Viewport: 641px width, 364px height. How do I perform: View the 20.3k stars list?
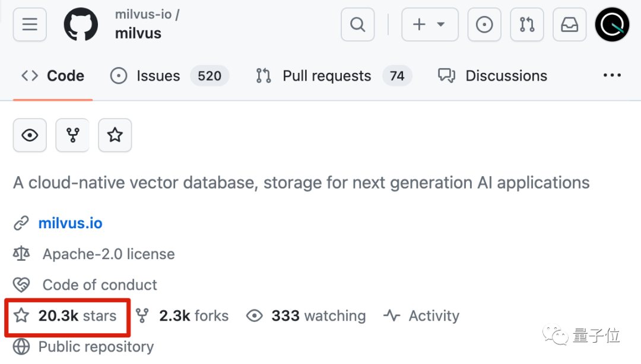click(x=77, y=316)
